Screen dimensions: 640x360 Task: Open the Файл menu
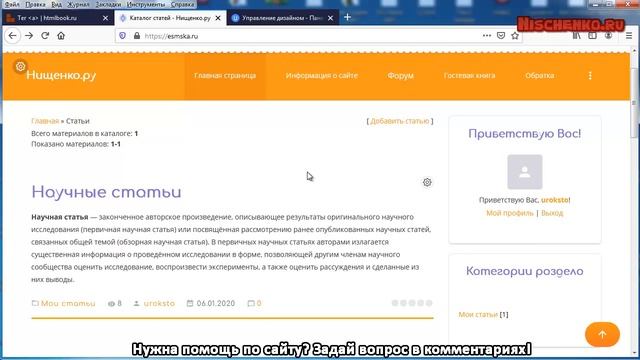point(12,4)
